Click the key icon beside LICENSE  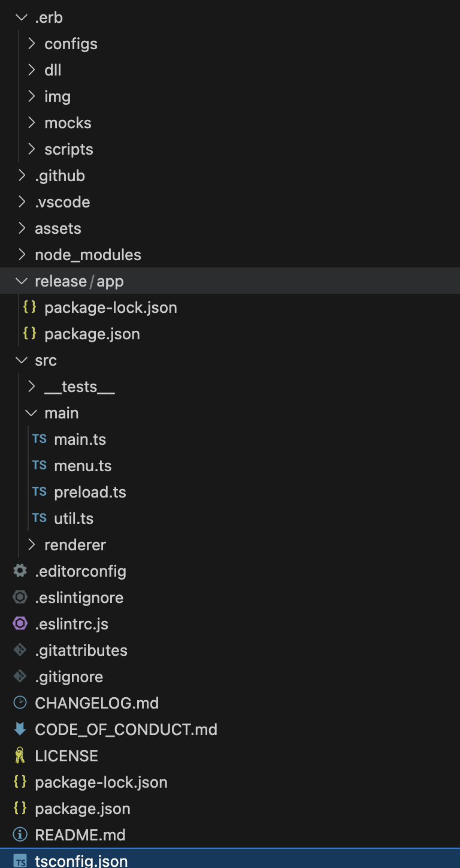(20, 756)
